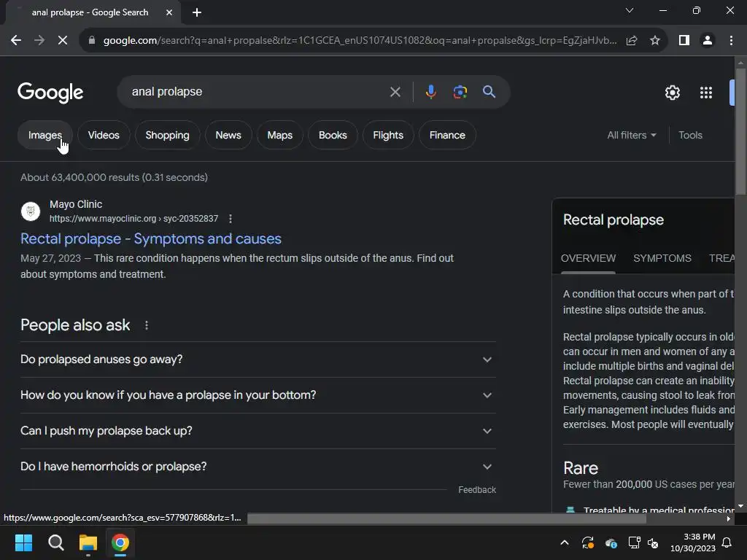
Task: Switch to News results
Action: (228, 135)
